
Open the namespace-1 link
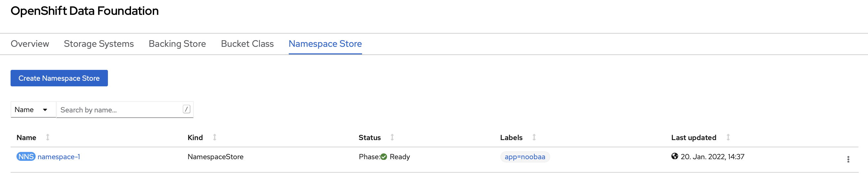[59, 157]
